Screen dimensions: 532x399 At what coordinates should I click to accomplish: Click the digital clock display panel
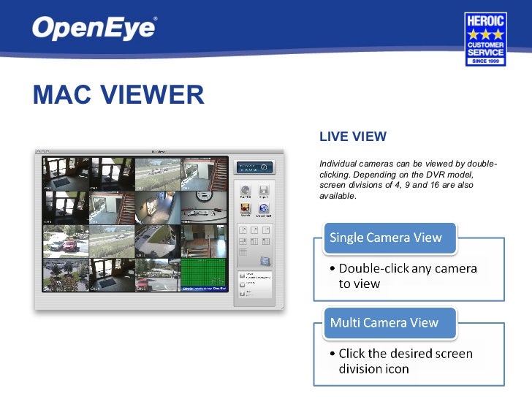254,167
